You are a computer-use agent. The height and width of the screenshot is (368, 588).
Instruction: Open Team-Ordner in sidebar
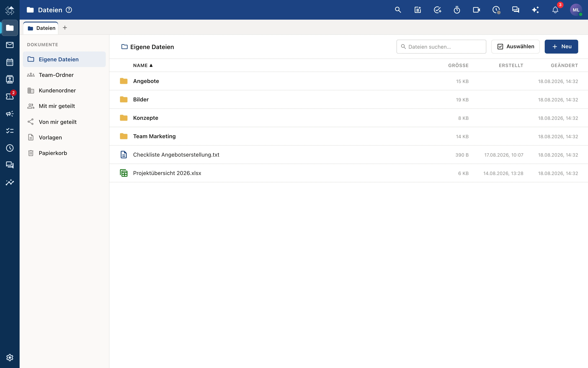64,75
